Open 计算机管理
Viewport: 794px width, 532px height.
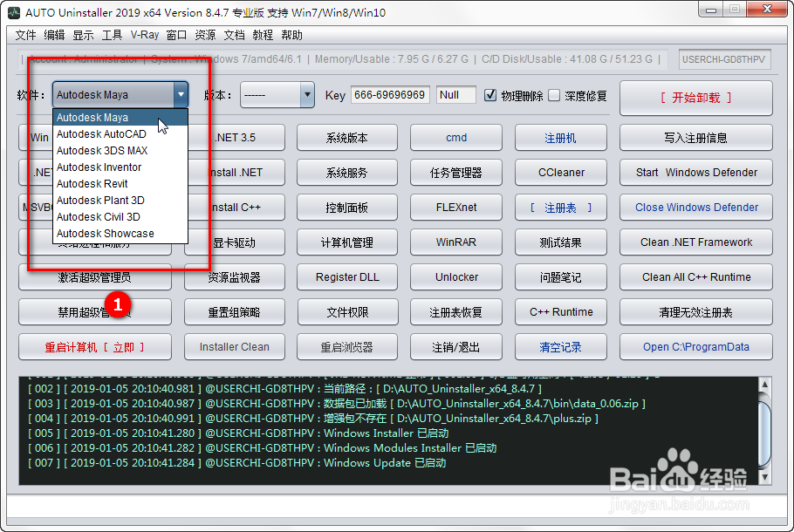tap(347, 242)
